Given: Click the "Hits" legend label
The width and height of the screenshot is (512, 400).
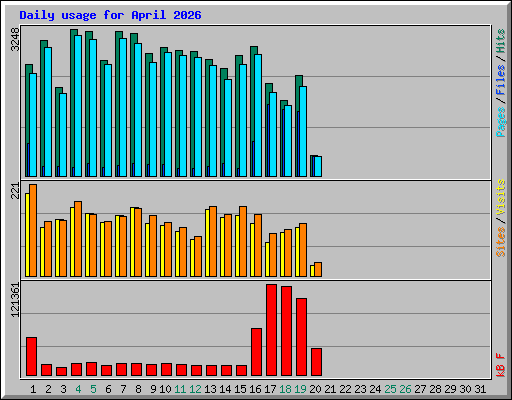Looking at the screenshot, I should (501, 41).
